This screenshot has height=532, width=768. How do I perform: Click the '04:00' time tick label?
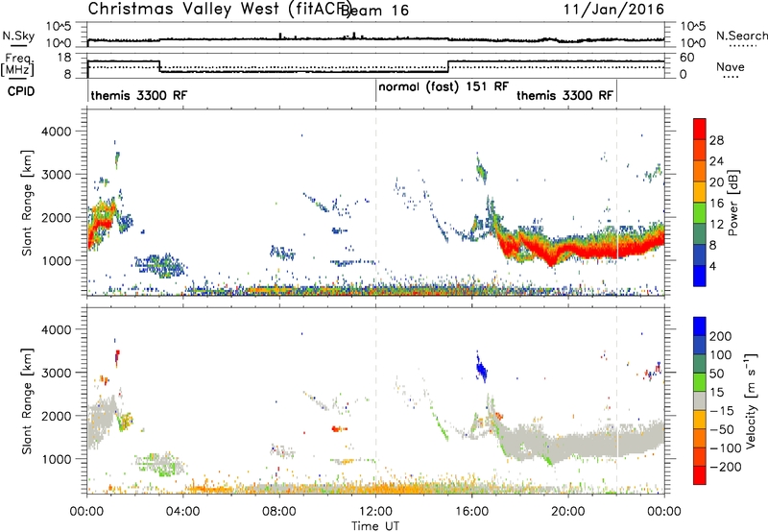pos(183,511)
